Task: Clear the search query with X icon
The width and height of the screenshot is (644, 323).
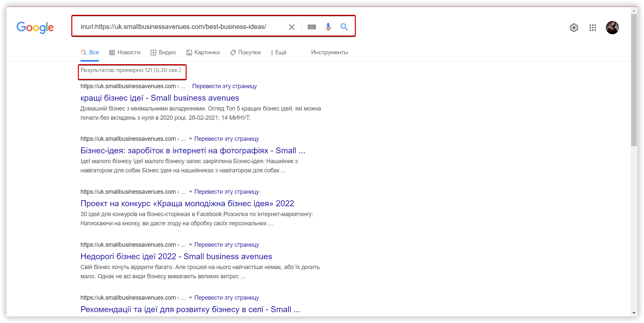Action: click(291, 27)
